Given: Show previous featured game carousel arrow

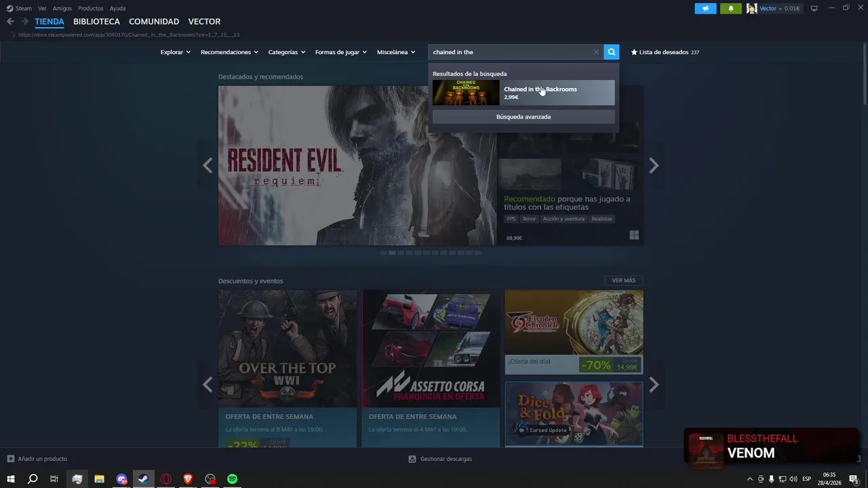Looking at the screenshot, I should coord(208,165).
